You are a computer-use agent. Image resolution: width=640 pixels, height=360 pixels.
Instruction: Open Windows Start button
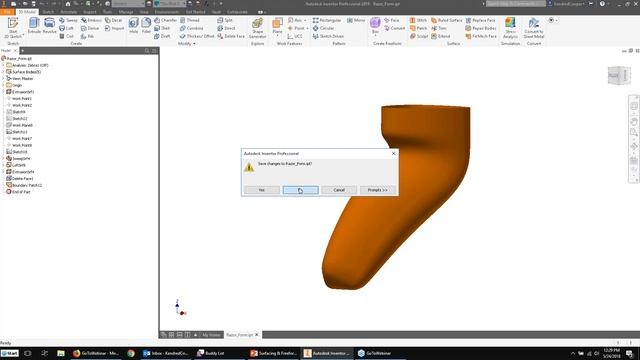[9, 353]
